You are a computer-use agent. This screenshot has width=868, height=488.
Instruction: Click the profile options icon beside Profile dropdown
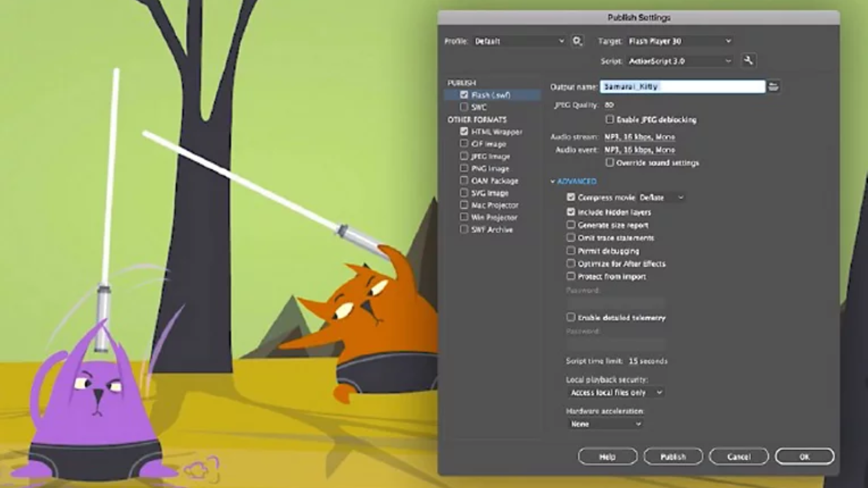point(577,41)
